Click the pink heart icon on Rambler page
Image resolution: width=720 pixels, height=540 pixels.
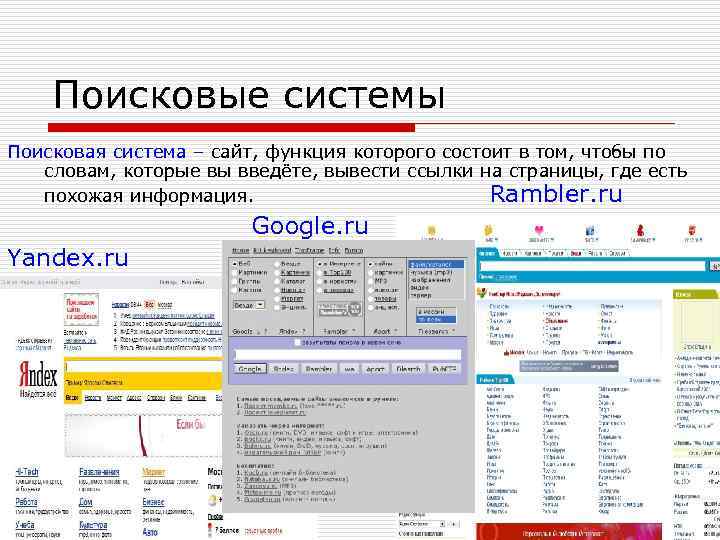tap(539, 231)
